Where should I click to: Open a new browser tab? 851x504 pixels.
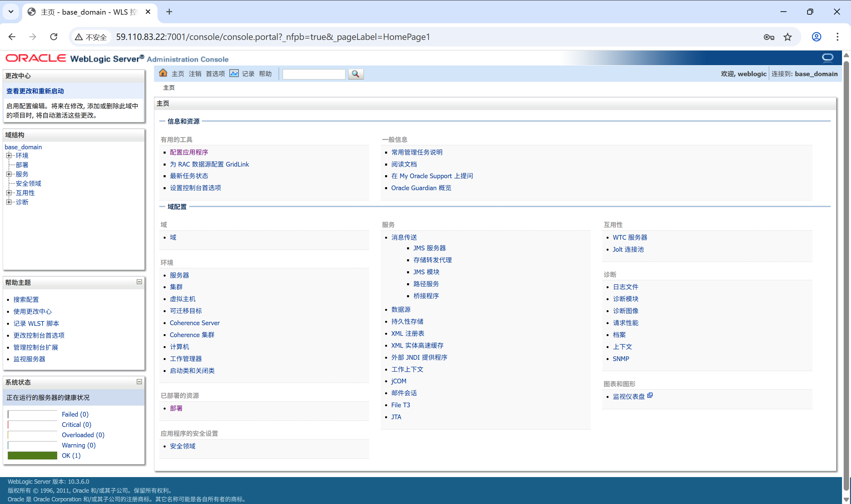coord(169,12)
